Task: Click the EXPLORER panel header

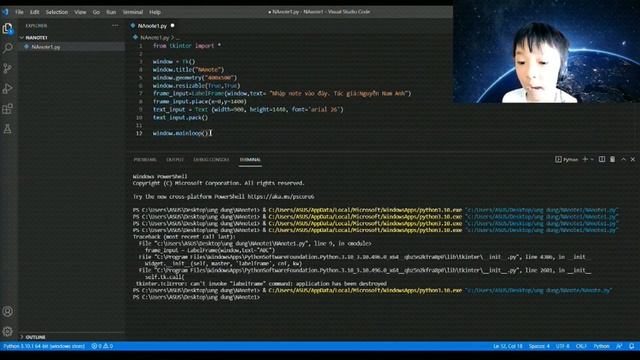Action: coord(36,26)
